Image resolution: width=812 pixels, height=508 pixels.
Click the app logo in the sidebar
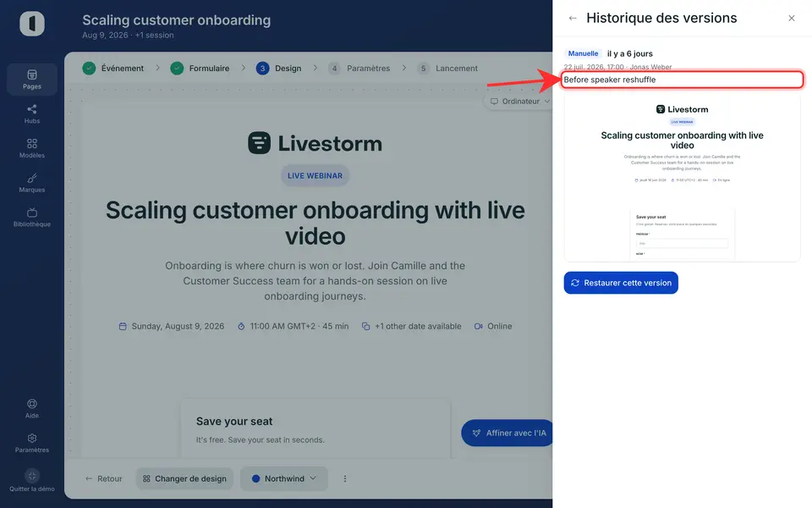tap(32, 24)
